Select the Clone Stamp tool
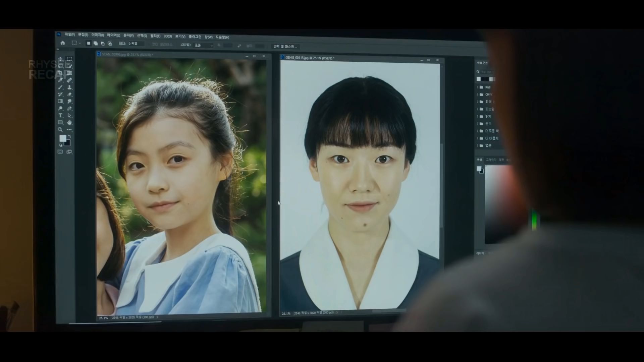644x362 pixels. point(69,87)
